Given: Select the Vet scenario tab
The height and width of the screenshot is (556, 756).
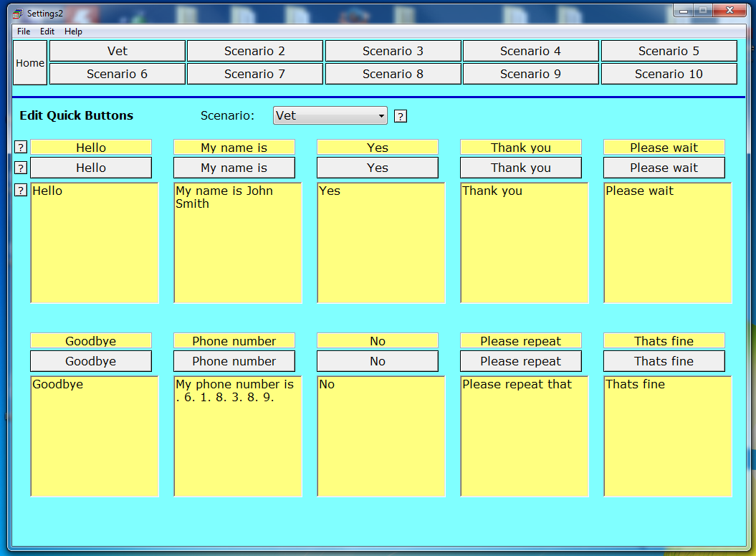Looking at the screenshot, I should (116, 50).
